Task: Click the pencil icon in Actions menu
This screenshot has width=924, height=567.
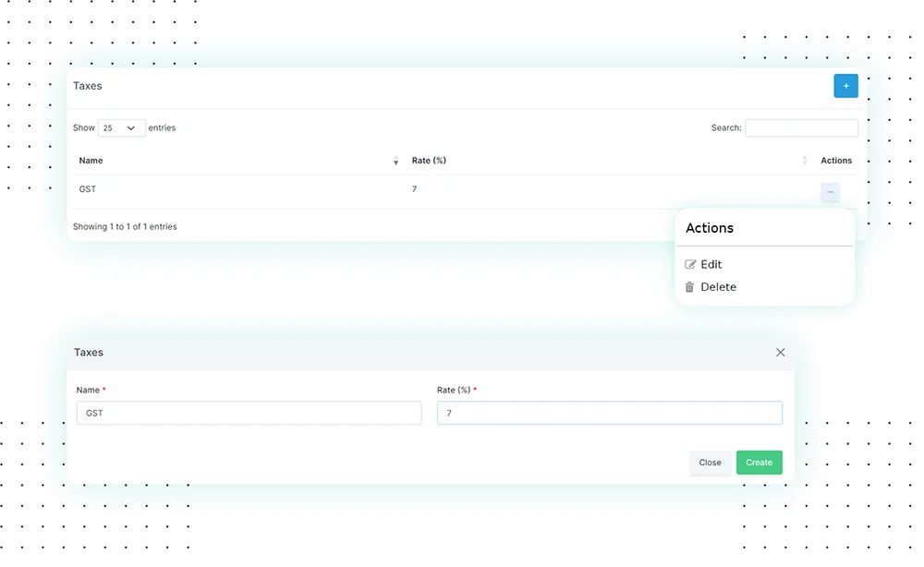Action: tap(690, 265)
